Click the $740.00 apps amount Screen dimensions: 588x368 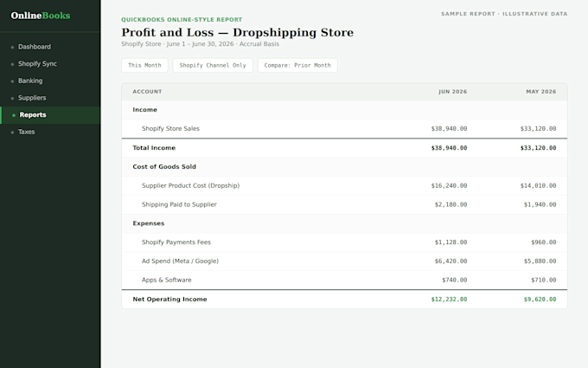[455, 281]
